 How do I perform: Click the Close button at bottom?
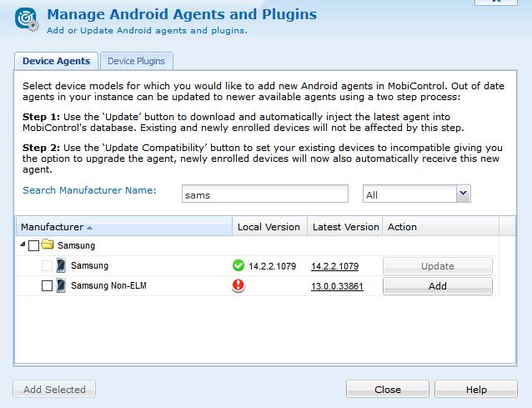click(388, 390)
